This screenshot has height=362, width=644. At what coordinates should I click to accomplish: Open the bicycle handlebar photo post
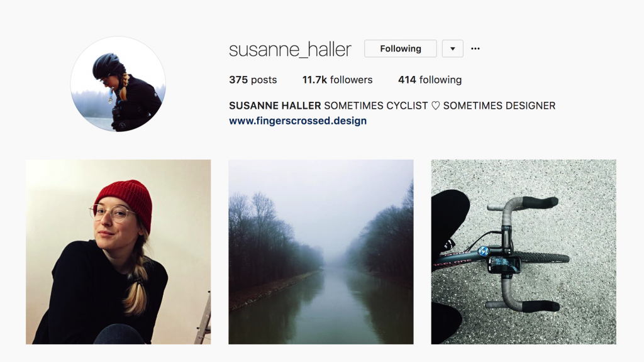(x=524, y=251)
